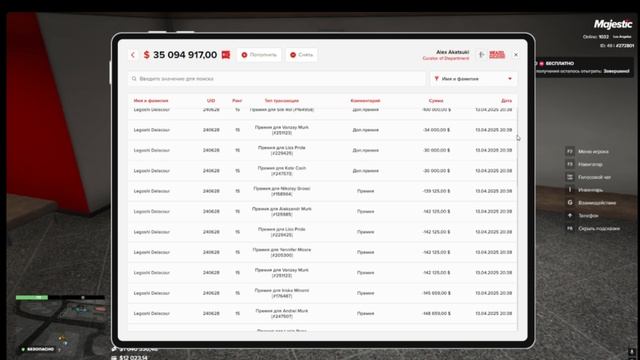Click the Имя и фамилия column header
Screen dimensions: 640x360
[151, 100]
